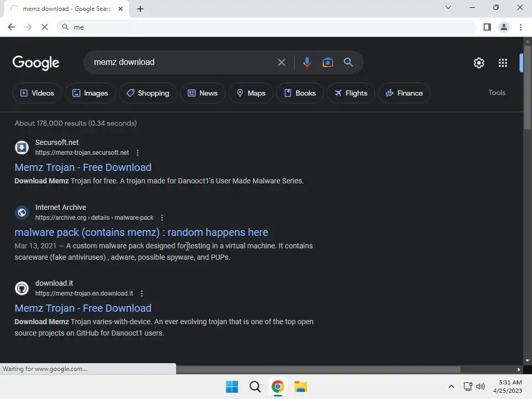Screen dimensions: 532x399
Task: Click the Google logo
Action: point(36,63)
